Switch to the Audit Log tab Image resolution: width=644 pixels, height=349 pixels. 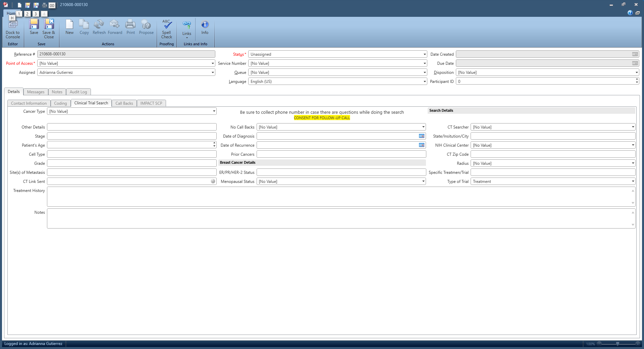[78, 92]
